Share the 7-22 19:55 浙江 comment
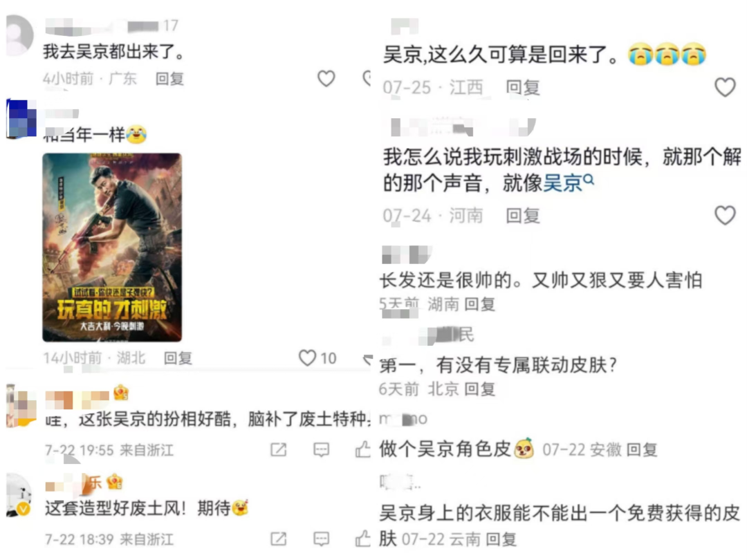 [279, 449]
